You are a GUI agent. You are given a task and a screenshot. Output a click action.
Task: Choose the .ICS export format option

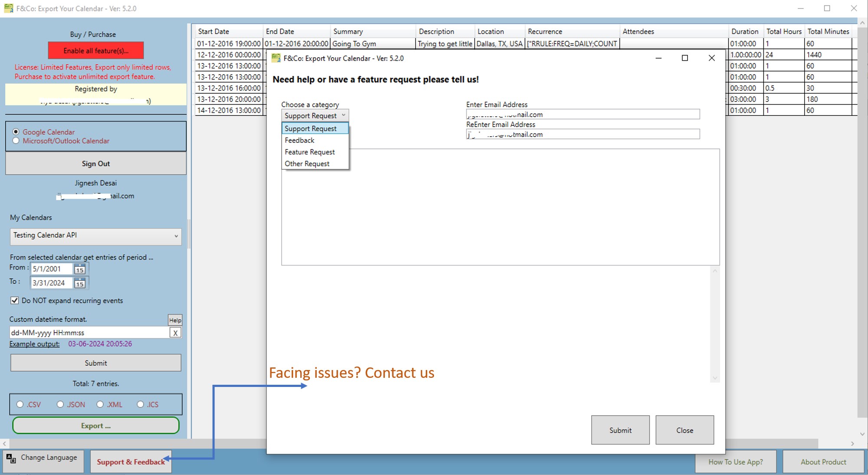coord(140,404)
